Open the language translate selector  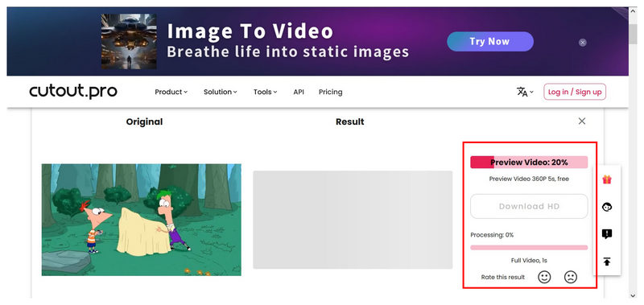525,92
